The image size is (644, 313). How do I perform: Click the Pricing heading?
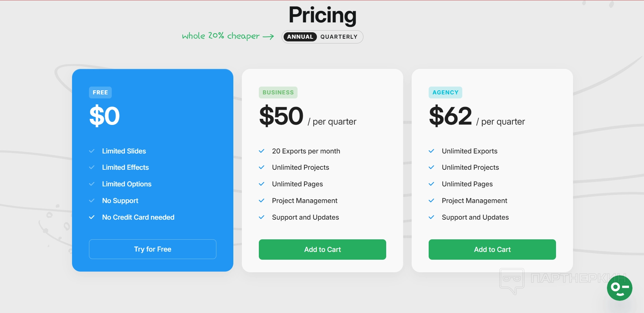point(322,15)
